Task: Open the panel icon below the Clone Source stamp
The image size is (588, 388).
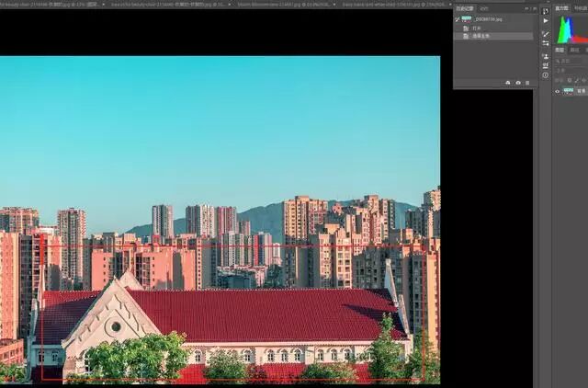Action: (545, 65)
